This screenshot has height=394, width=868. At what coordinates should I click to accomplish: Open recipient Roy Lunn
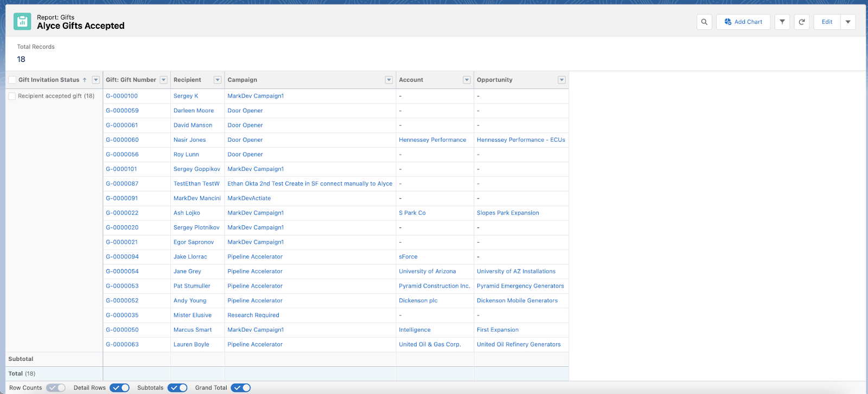tap(186, 155)
